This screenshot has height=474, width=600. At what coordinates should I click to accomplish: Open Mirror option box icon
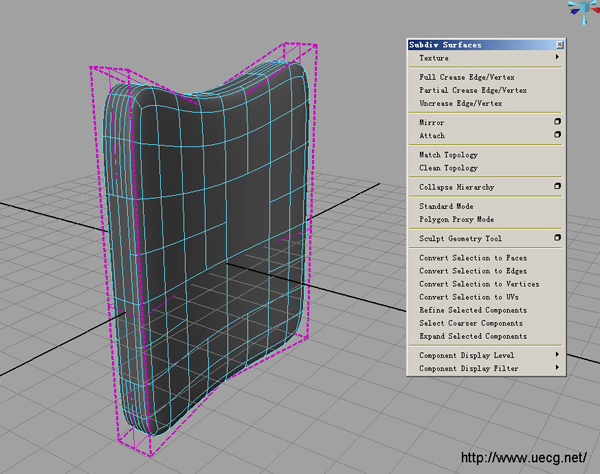[558, 122]
